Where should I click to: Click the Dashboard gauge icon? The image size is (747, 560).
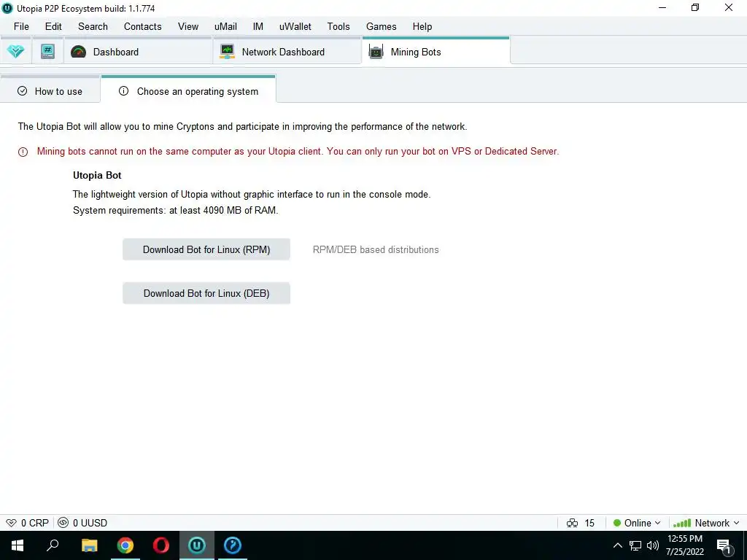pos(78,52)
